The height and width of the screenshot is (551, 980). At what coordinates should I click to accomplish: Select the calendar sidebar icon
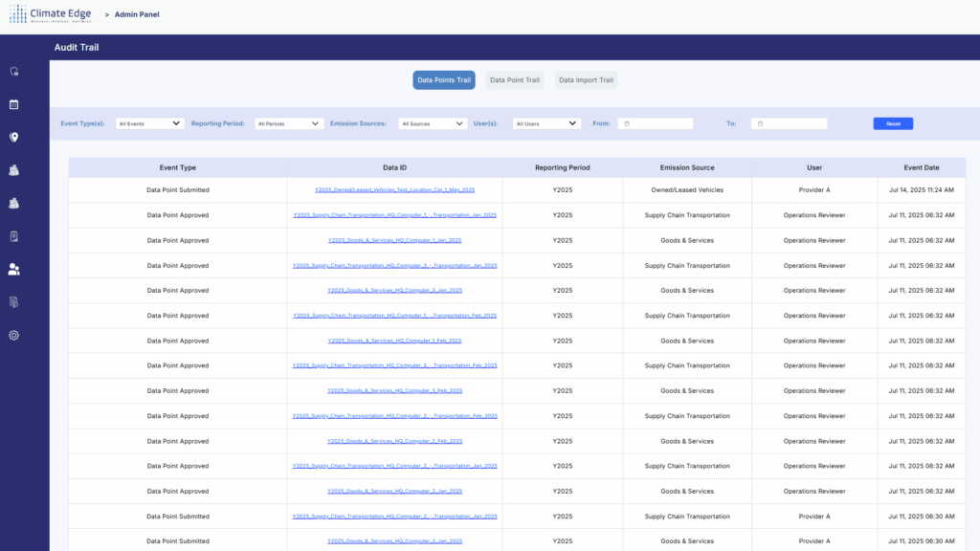[x=13, y=103]
